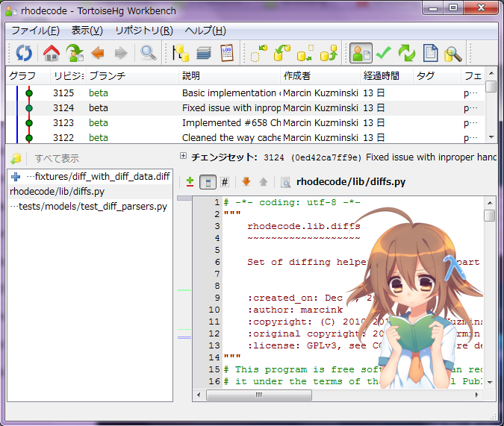Screen dimensions: 504x426
Task: Click the code view scroll left arrow
Action: [199, 395]
